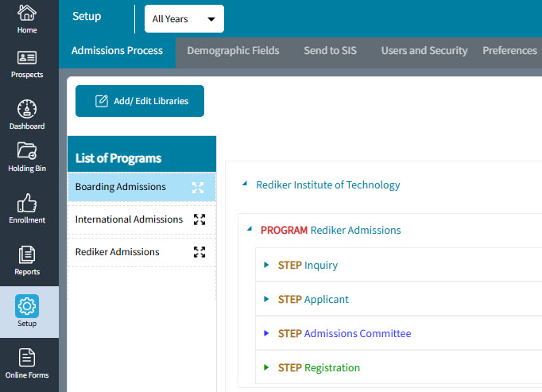Image resolution: width=542 pixels, height=392 pixels.
Task: Open the STEP Inquiry row label
Action: 308,266
